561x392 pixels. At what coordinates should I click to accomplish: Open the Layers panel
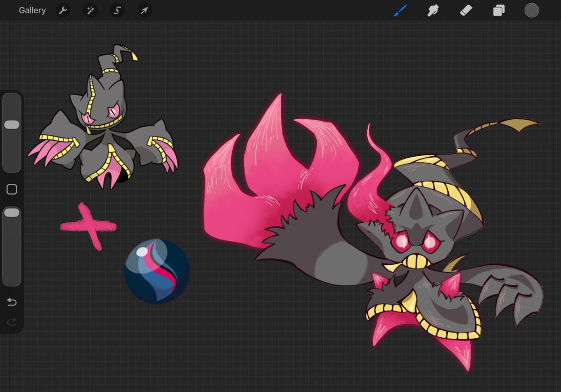[499, 10]
